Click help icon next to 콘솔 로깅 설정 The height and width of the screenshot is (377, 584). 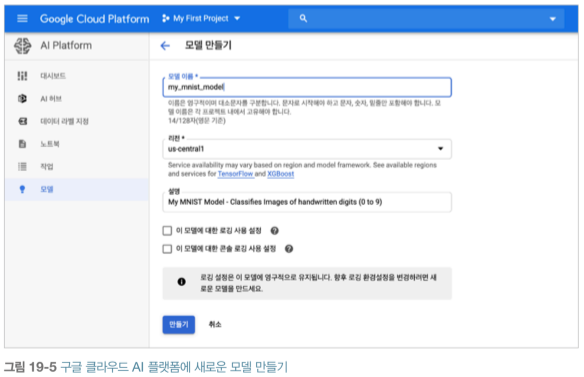289,248
